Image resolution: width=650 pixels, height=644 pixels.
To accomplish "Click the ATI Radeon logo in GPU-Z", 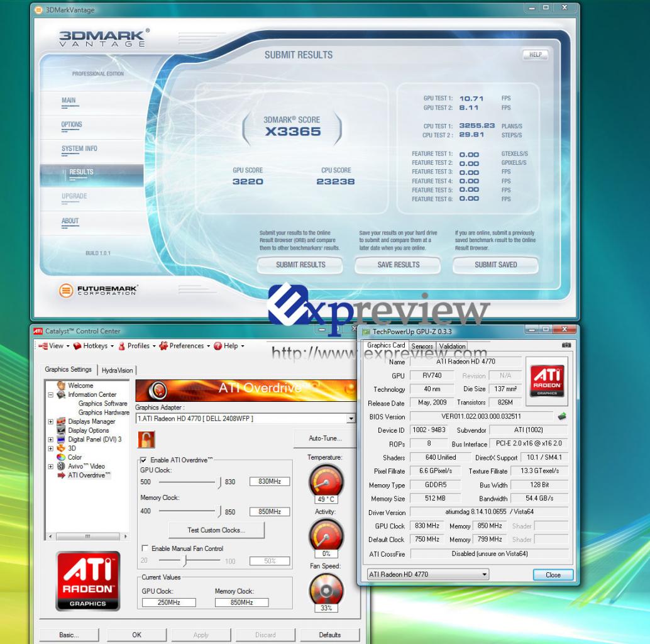I will (547, 380).
